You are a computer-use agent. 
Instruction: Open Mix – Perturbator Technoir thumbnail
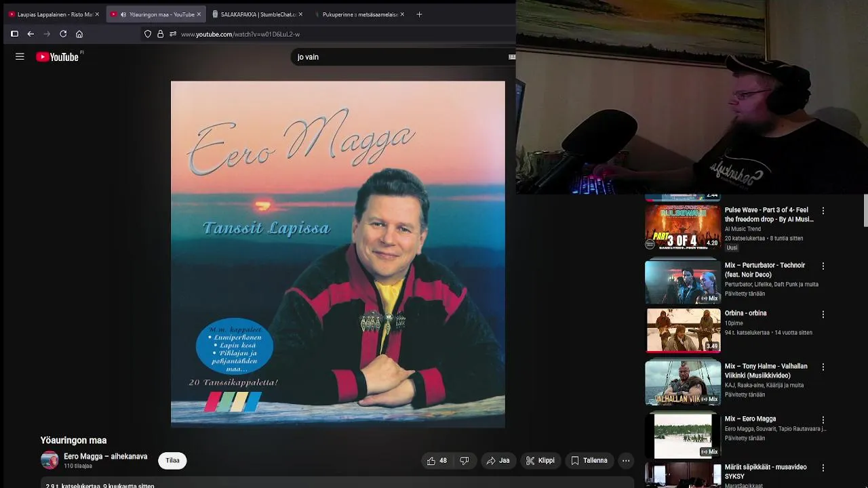682,282
